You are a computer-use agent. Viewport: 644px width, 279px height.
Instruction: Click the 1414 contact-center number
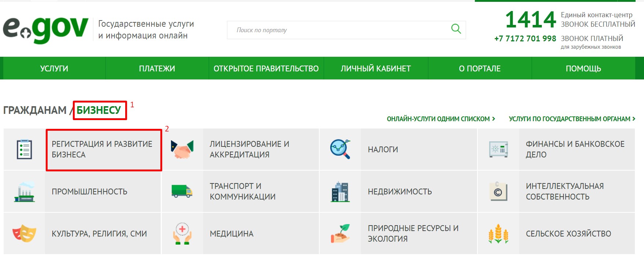(531, 19)
